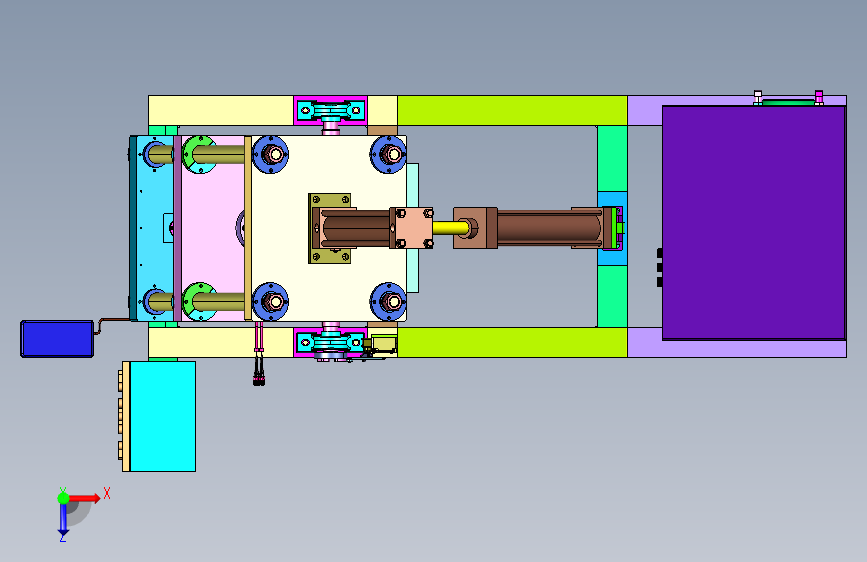Click the green Y axis dot on triad
The image size is (867, 562).
point(63,498)
